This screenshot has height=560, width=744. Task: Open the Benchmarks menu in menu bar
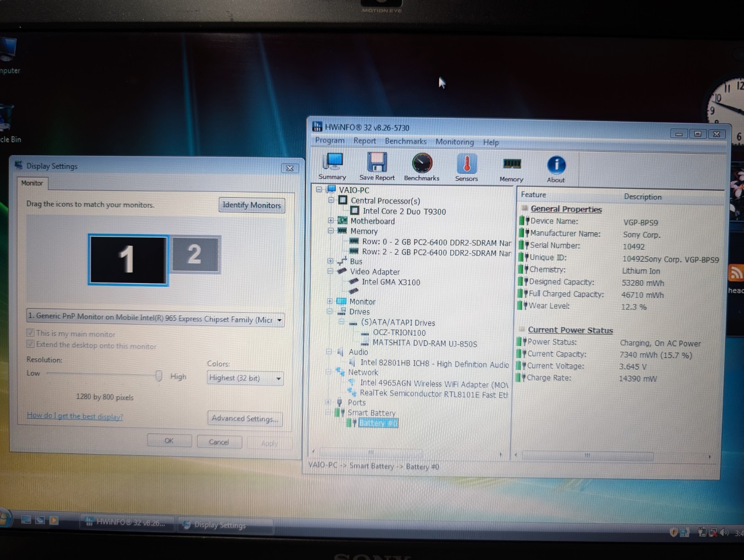point(405,141)
